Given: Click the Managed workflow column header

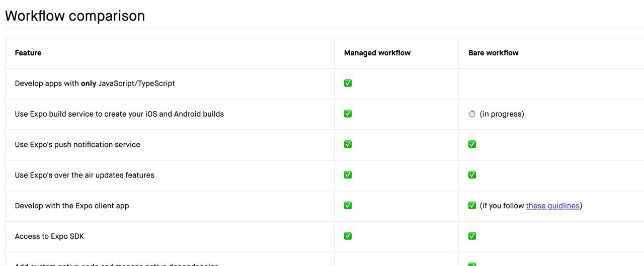Looking at the screenshot, I should coord(377,53).
